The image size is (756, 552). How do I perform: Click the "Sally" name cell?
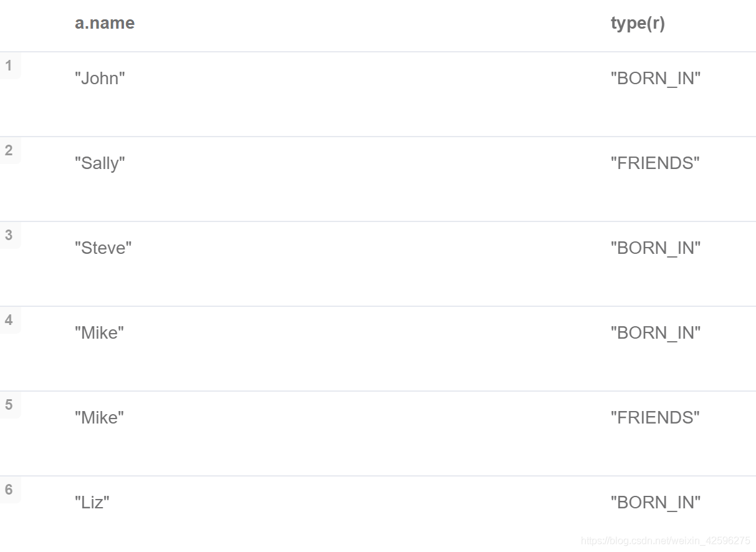100,163
